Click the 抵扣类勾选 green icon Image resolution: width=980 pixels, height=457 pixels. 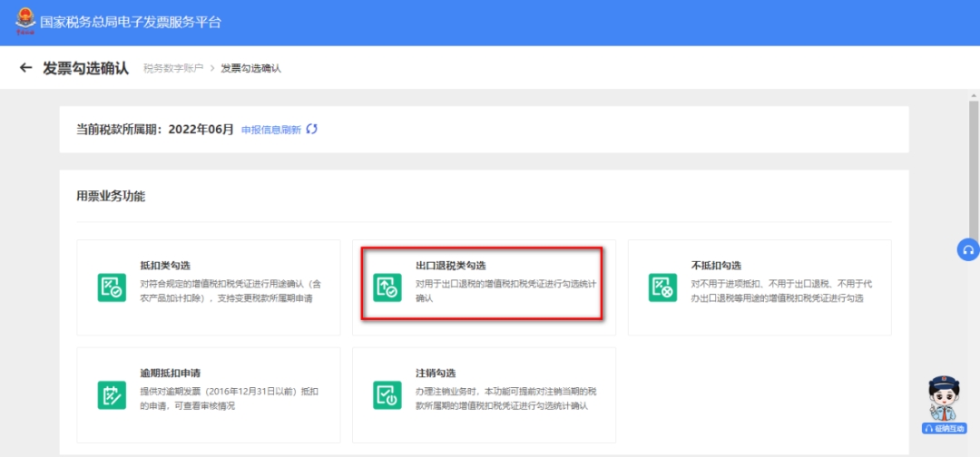(112, 287)
